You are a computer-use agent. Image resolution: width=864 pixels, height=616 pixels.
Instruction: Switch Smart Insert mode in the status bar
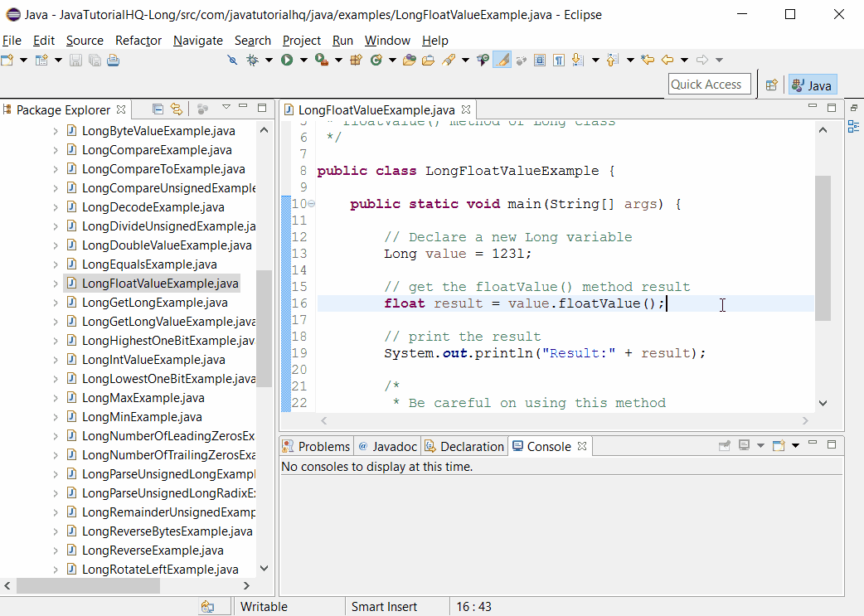[384, 606]
